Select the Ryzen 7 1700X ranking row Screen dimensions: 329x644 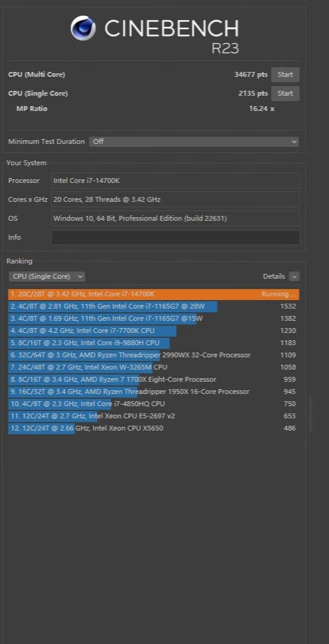[153, 379]
